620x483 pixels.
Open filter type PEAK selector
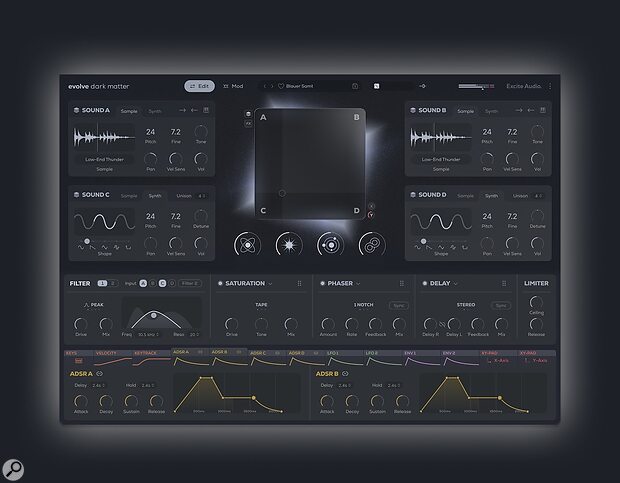pyautogui.click(x=94, y=305)
